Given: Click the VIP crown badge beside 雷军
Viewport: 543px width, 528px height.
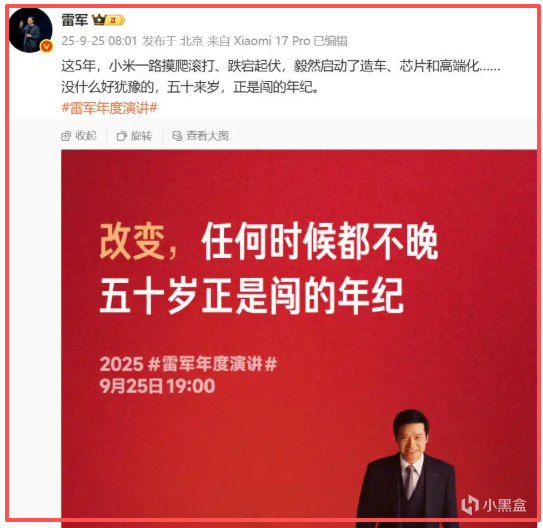Looking at the screenshot, I should [x=108, y=20].
